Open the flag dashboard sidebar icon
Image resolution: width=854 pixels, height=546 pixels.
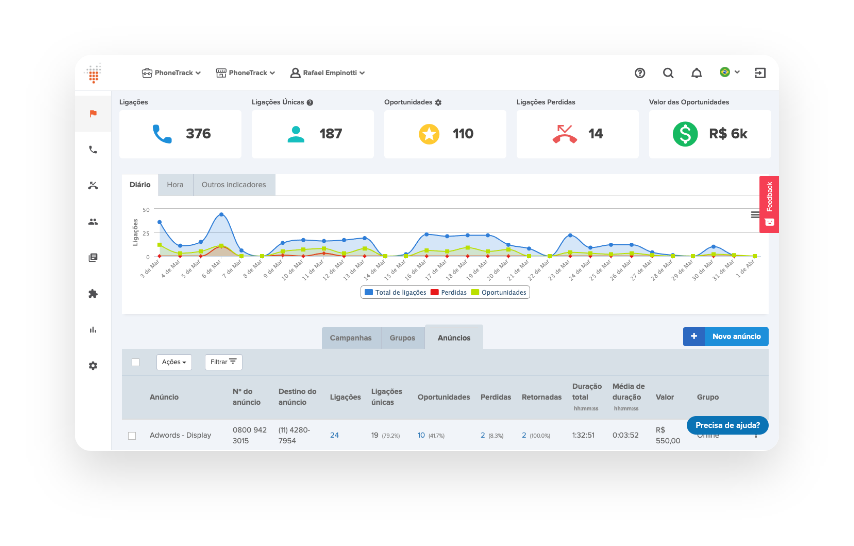tap(93, 113)
